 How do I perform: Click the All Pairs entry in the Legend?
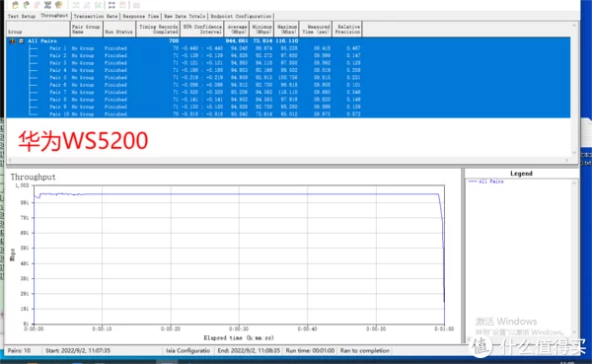tap(485, 182)
